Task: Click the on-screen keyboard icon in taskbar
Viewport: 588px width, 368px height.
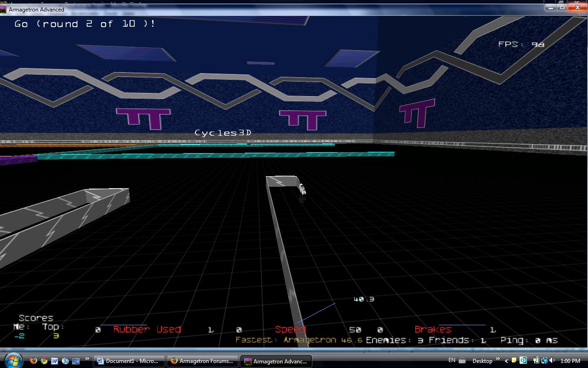Action: click(463, 361)
